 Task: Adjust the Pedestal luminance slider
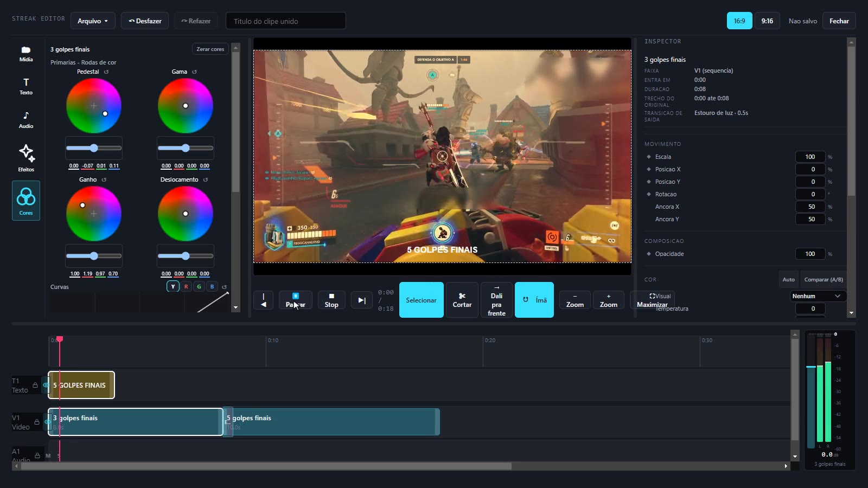tap(94, 148)
